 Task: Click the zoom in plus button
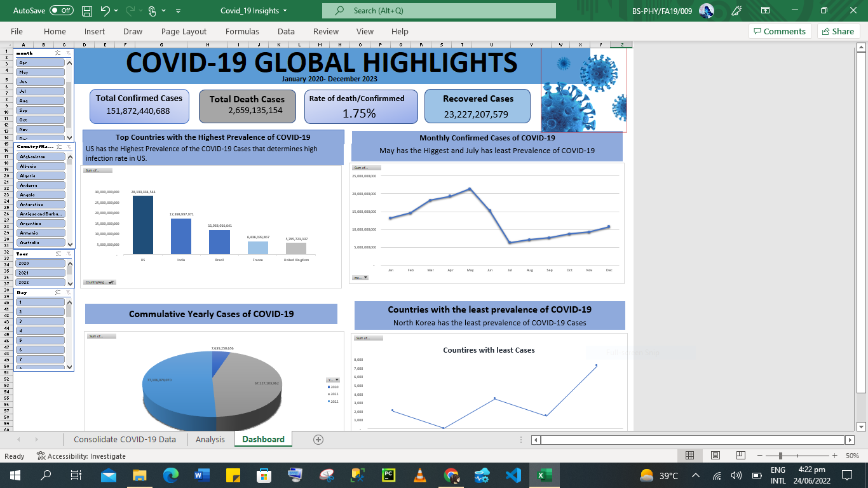[x=834, y=456]
